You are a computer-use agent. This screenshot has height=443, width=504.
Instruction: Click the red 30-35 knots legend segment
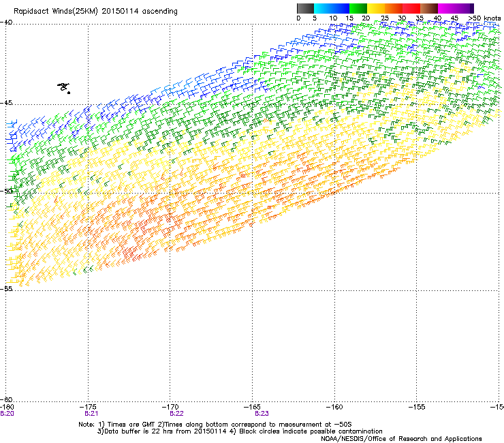(x=411, y=8)
